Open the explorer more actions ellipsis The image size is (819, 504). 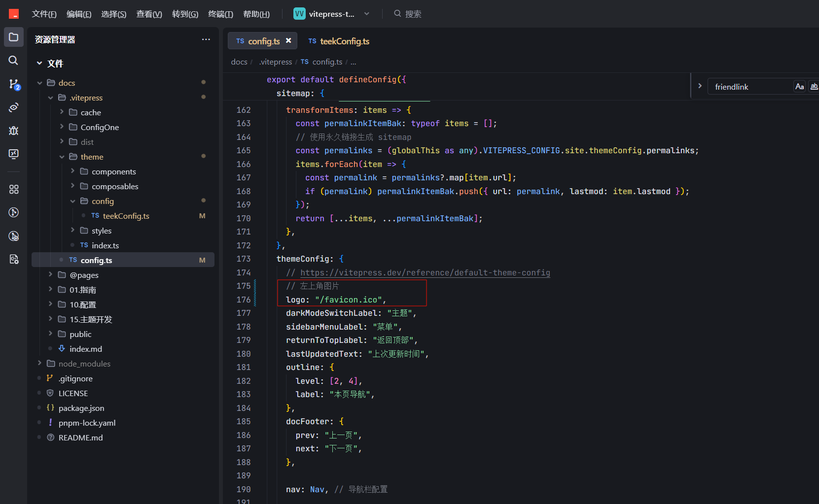click(206, 39)
